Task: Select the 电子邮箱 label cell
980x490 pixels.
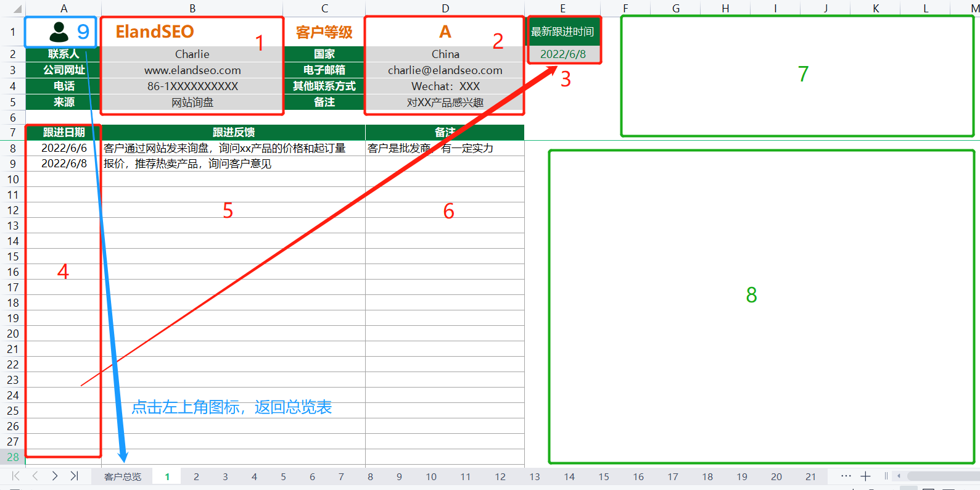Action: pos(324,70)
